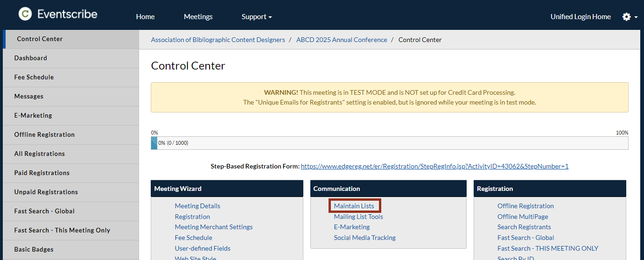Open Fee Schedule in the sidebar
The image size is (644, 260).
click(x=71, y=77)
